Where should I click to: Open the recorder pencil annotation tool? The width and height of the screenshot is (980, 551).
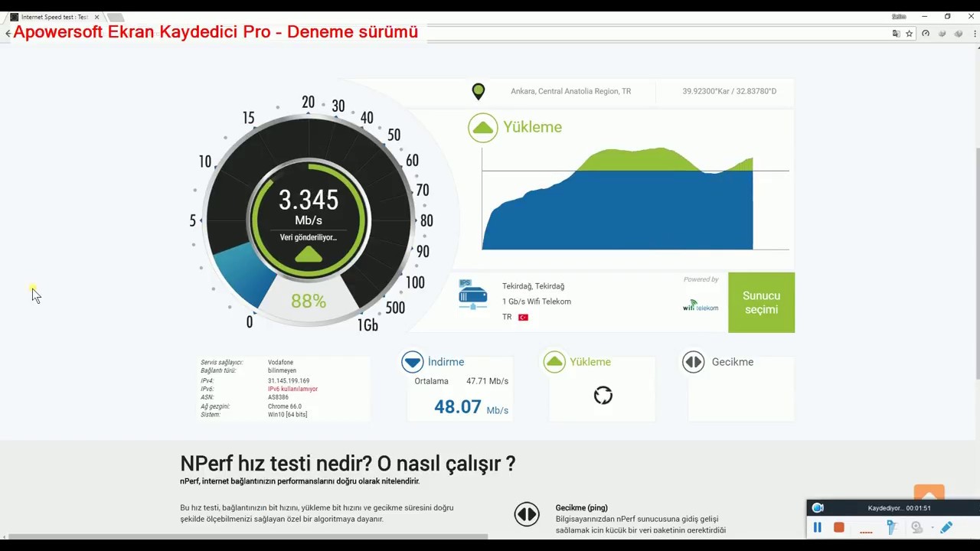tap(946, 527)
